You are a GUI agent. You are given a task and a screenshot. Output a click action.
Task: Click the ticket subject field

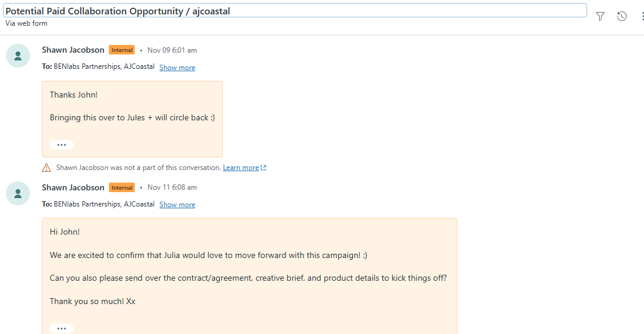coord(296,11)
